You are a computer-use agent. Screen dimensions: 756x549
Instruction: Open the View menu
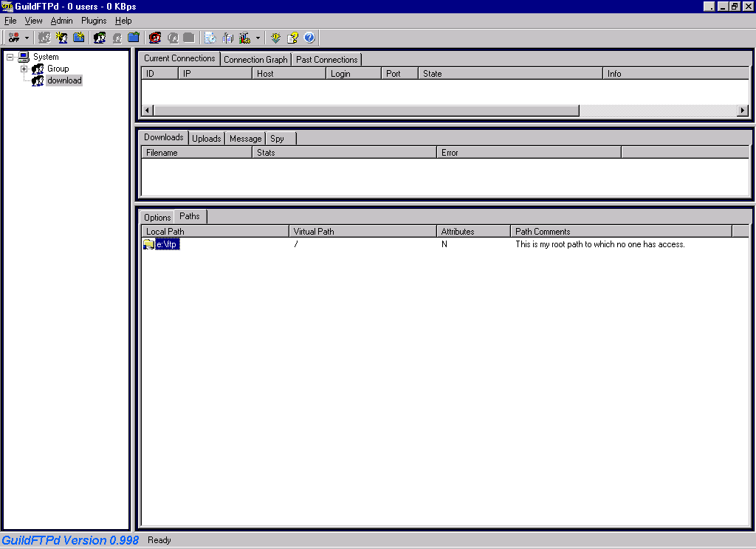pos(33,21)
